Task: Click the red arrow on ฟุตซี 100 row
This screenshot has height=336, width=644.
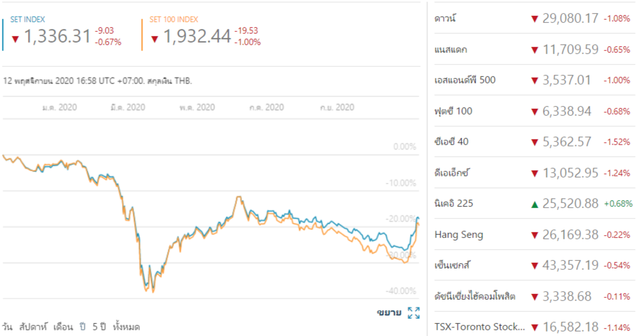Action: pos(535,112)
